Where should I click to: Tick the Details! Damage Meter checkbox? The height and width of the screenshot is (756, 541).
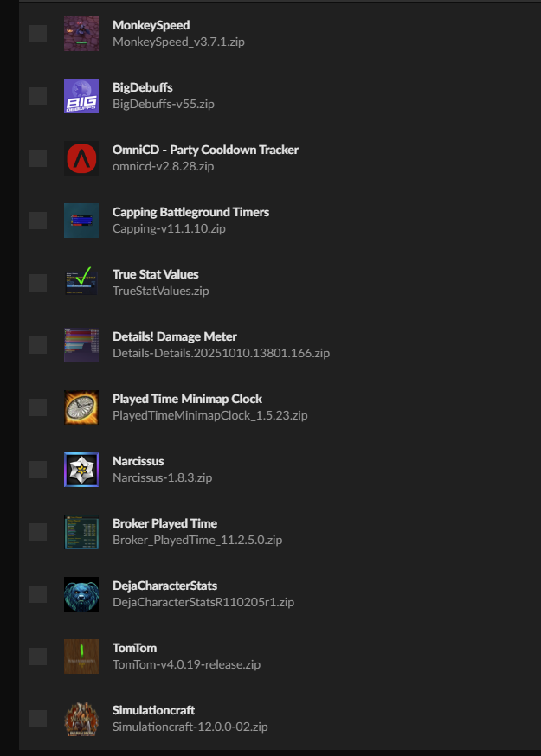(38, 345)
